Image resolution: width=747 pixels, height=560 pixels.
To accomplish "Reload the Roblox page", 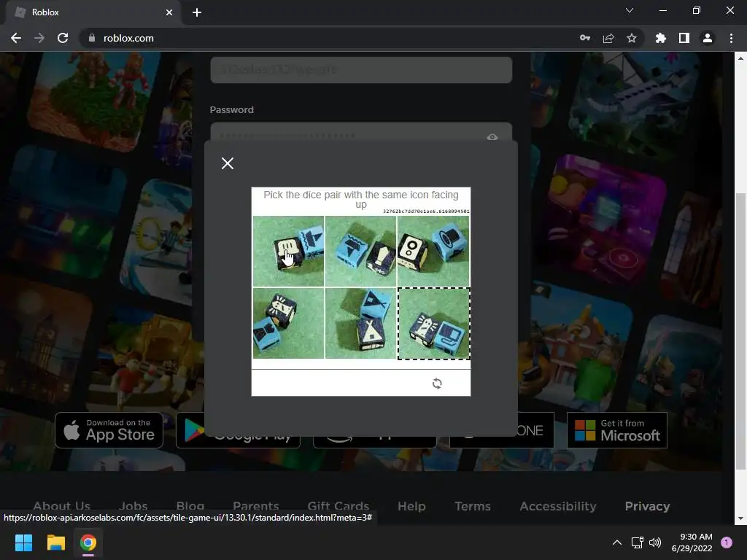I will tap(63, 38).
